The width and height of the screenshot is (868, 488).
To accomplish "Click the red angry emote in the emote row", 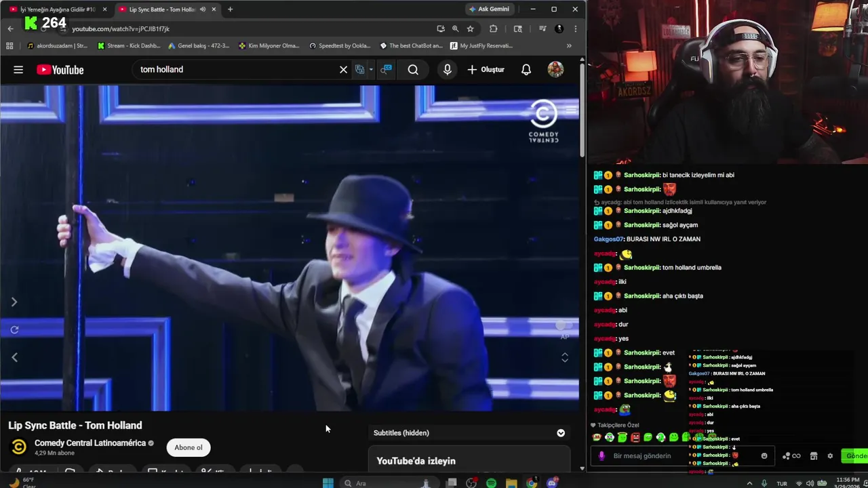I will point(635,437).
